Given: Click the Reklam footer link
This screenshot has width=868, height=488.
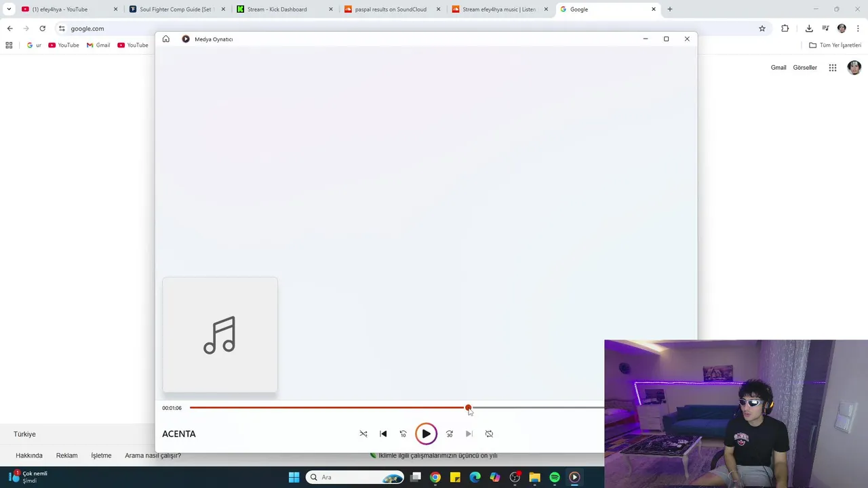Looking at the screenshot, I should (66, 455).
